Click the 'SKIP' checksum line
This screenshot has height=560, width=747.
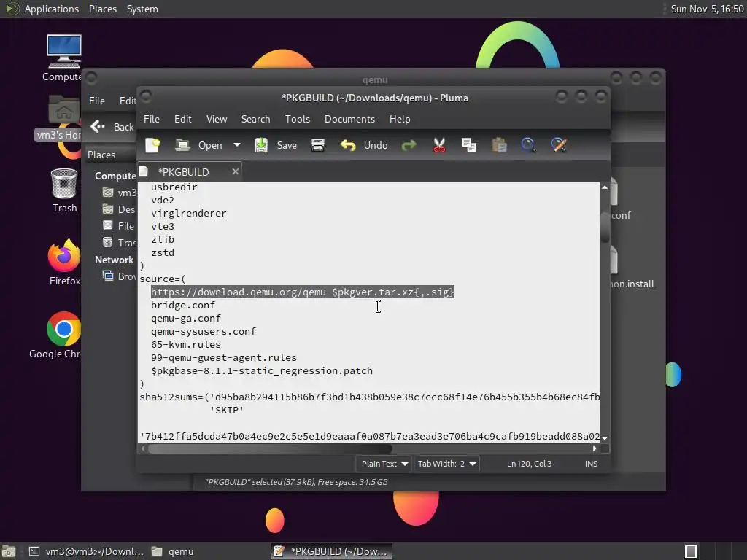coord(227,410)
